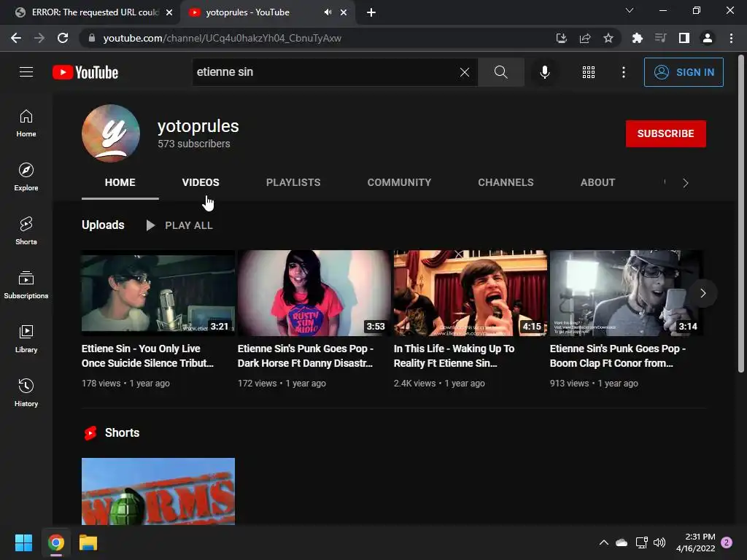Click the yotoprules channel avatar

[x=111, y=133]
